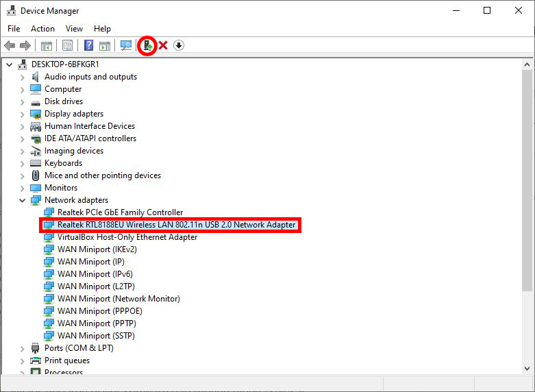Click the Forward arrow toolbar icon
This screenshot has height=392, width=535.
[25, 45]
